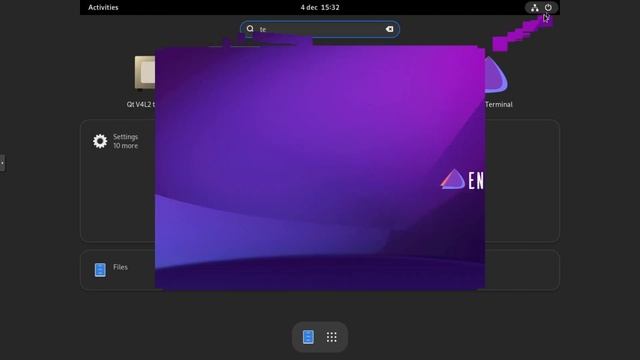Screen dimensions: 640x360
Task: Click the Files results label
Action: (x=120, y=267)
